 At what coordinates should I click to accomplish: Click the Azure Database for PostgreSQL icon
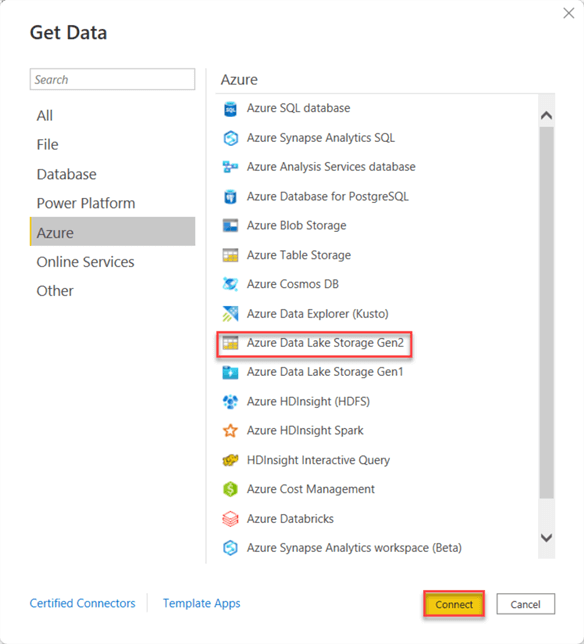[x=230, y=197]
